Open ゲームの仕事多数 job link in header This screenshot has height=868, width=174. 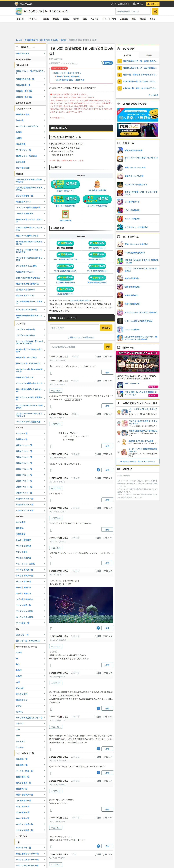tap(120, 4)
